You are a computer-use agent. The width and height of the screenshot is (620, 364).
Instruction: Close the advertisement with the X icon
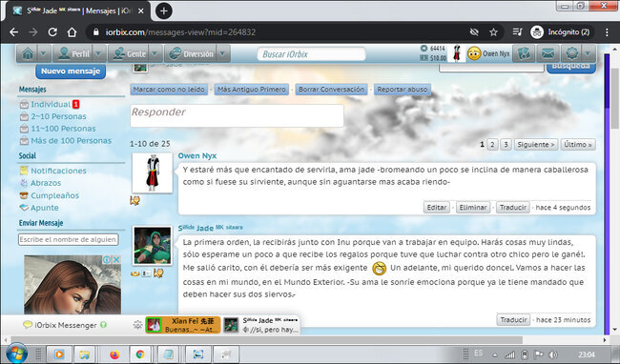pos(116,260)
